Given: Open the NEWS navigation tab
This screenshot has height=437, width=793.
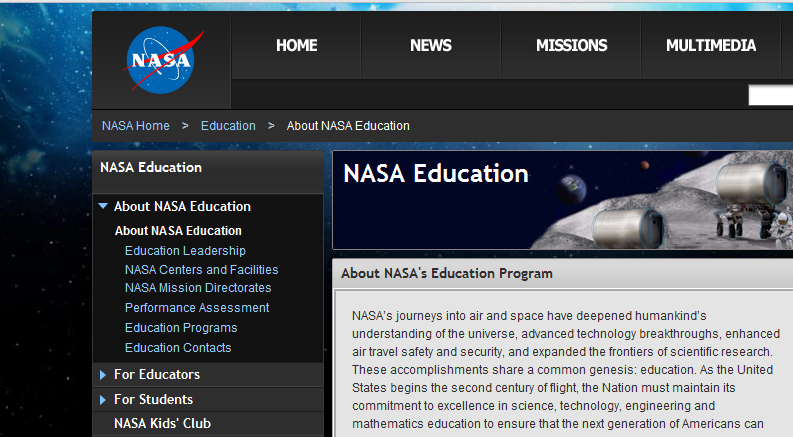Looking at the screenshot, I should point(431,46).
